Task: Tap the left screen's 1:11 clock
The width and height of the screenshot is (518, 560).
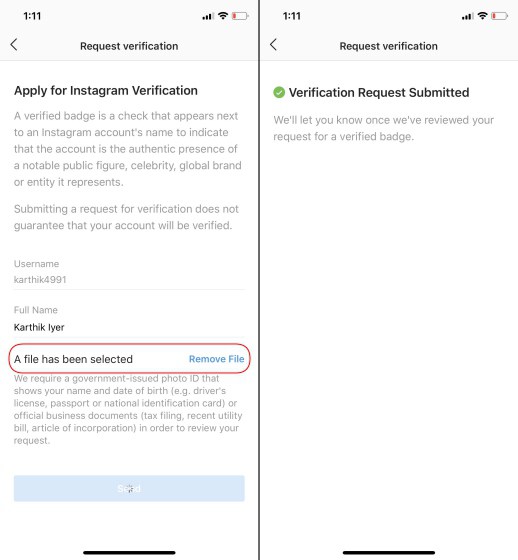Action: (x=32, y=16)
